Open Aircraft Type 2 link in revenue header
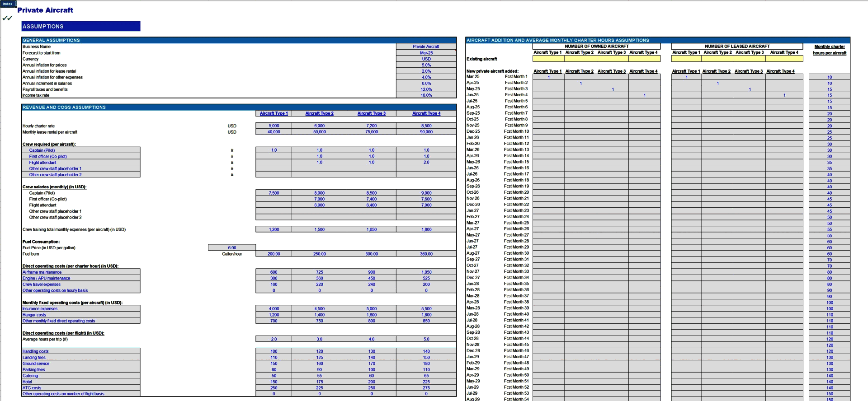The image size is (868, 401). pos(319,113)
